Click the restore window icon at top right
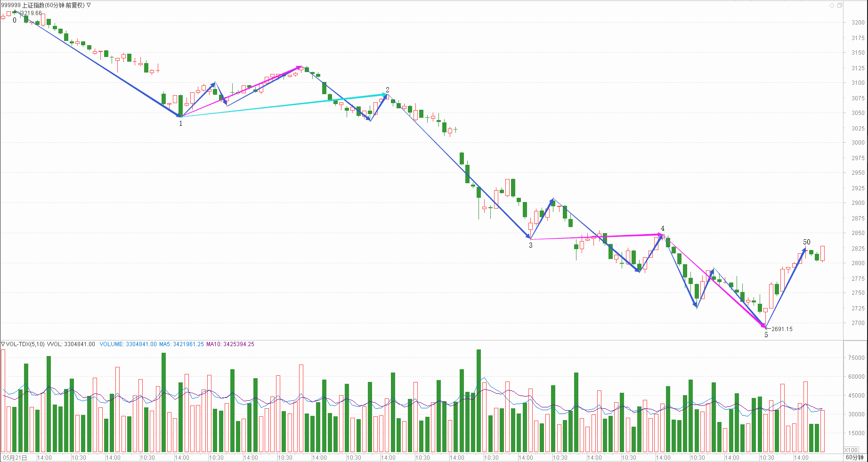868x462 pixels. [839, 5]
